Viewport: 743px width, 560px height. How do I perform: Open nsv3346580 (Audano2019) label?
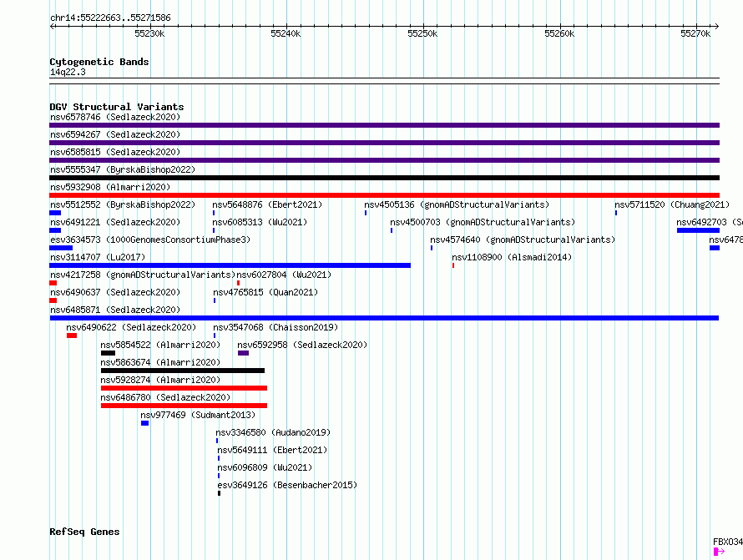[x=273, y=432]
